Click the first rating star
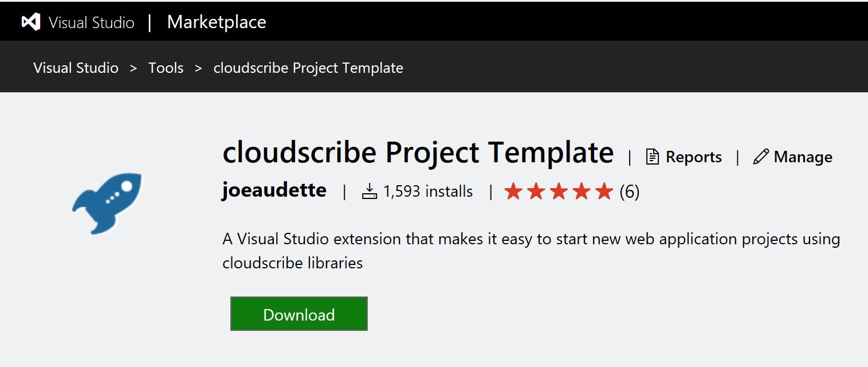 click(x=513, y=192)
